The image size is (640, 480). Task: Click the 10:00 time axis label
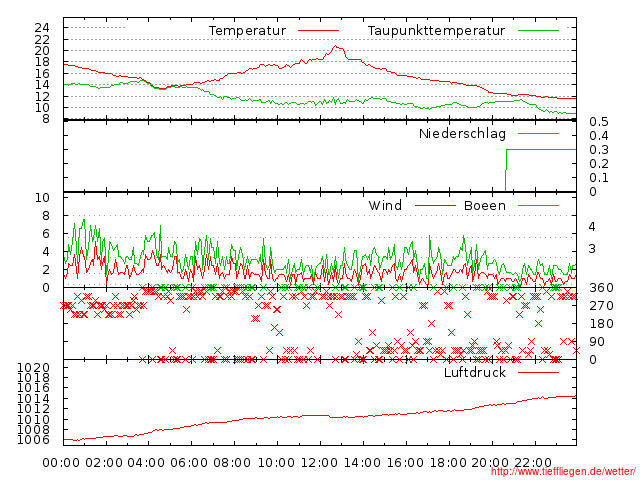click(x=276, y=463)
